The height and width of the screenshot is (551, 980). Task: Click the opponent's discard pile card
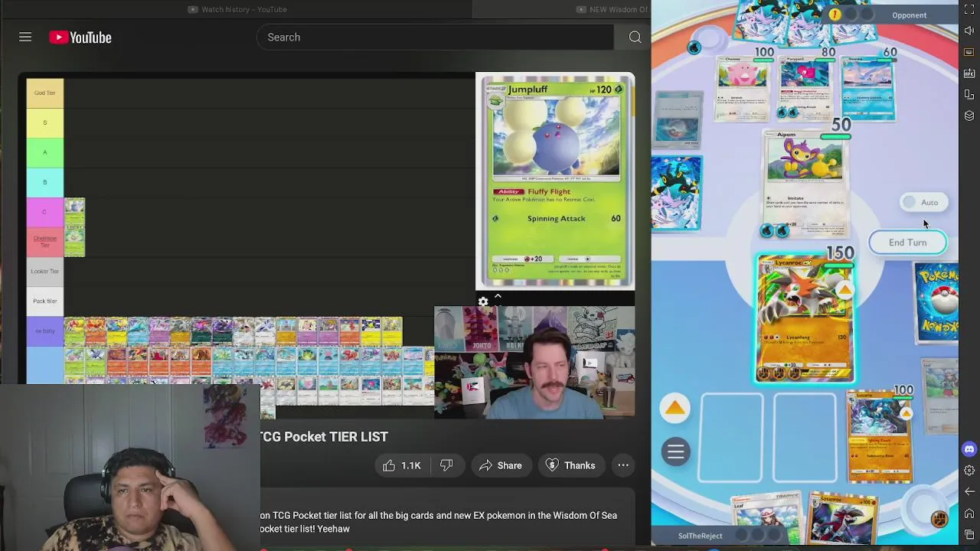pos(678,121)
